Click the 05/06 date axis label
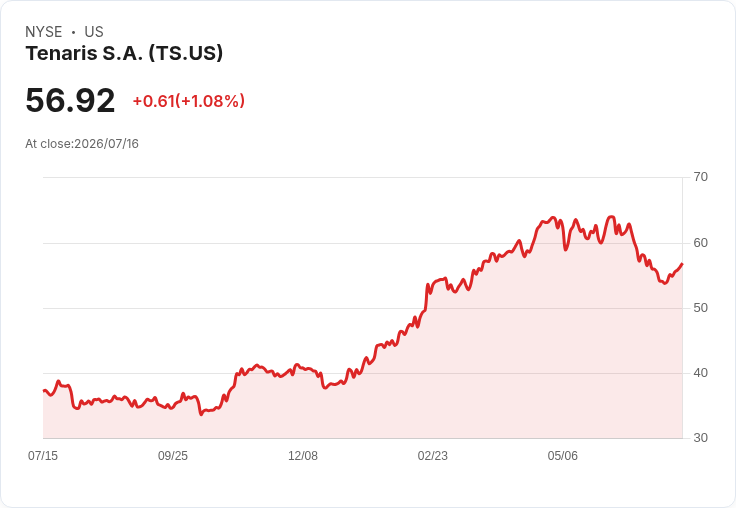The image size is (736, 508). point(562,455)
